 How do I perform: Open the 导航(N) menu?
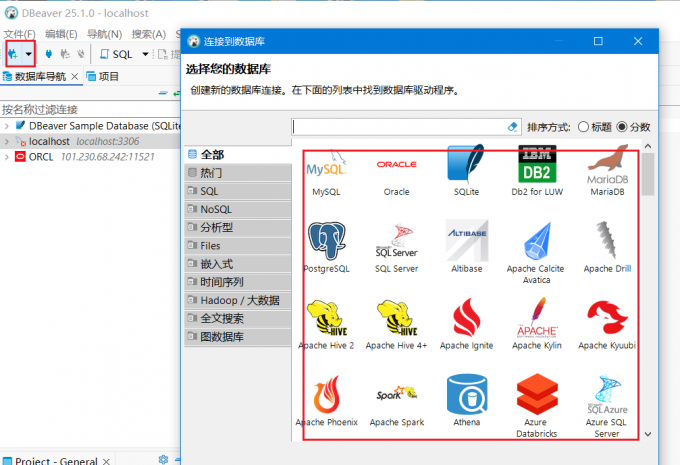click(x=105, y=34)
